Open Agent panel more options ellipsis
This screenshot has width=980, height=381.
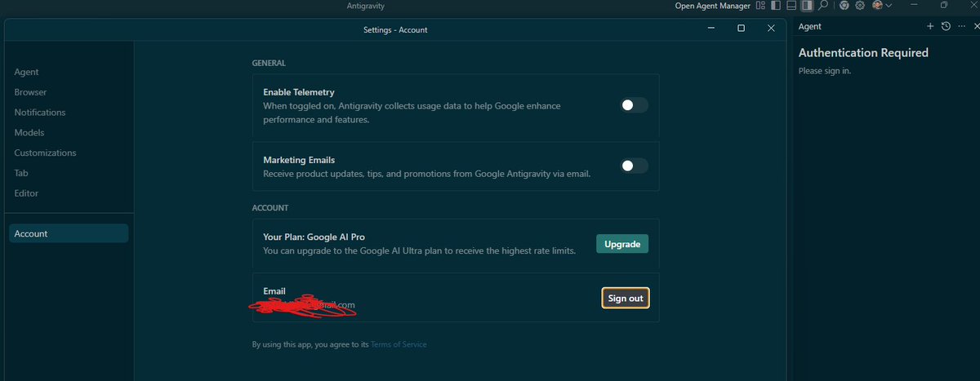coord(961,26)
